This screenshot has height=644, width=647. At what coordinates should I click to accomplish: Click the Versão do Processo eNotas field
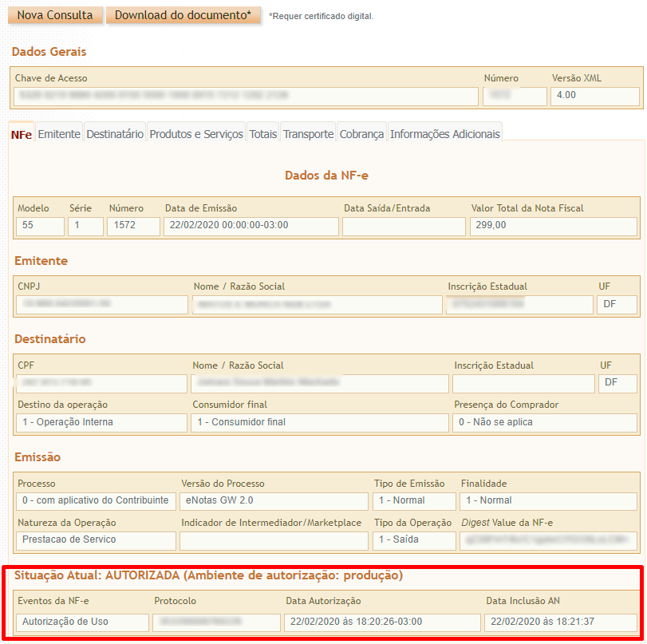click(274, 501)
